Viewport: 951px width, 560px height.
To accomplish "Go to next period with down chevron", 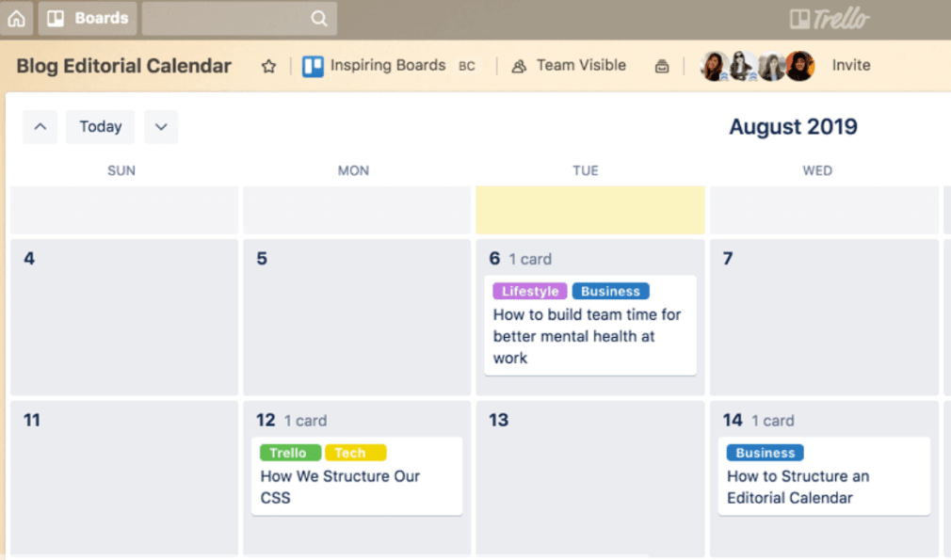I will pos(160,126).
